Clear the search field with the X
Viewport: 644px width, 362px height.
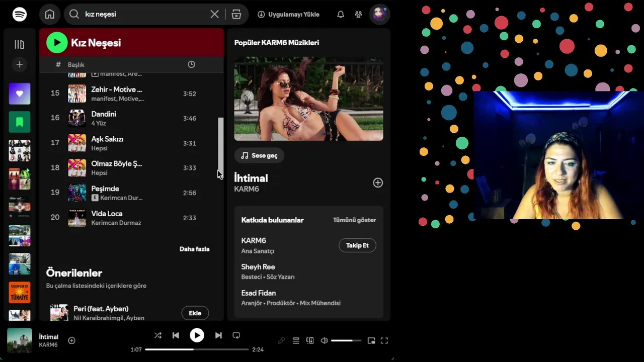tap(214, 14)
